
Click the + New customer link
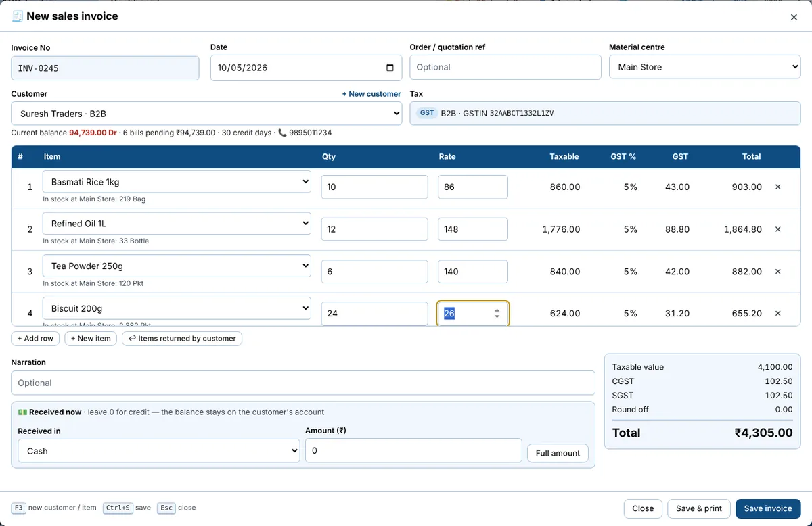click(x=371, y=94)
